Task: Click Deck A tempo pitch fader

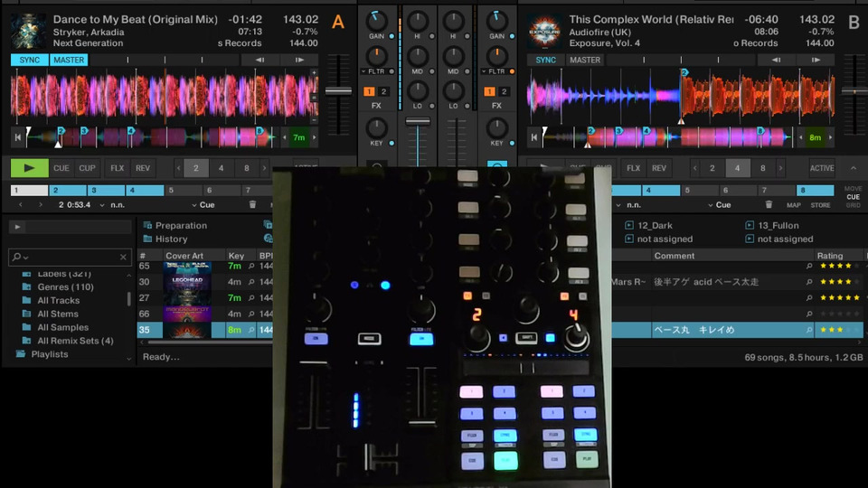Action: point(338,91)
